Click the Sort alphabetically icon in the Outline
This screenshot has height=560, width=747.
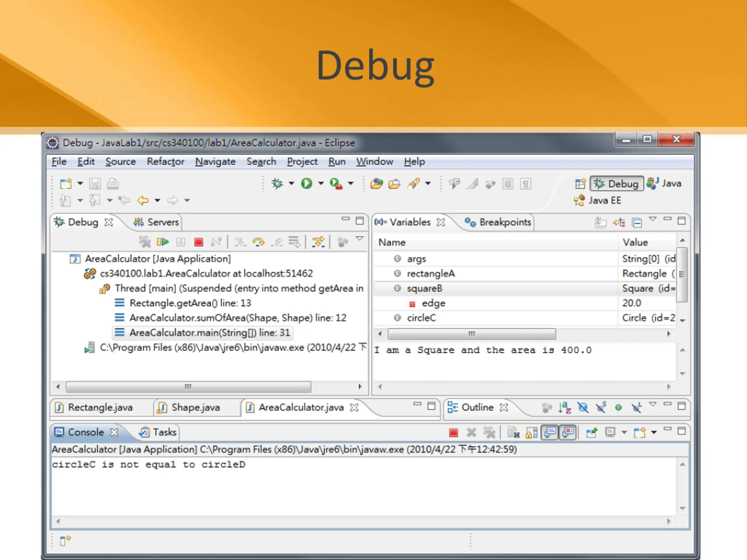pyautogui.click(x=565, y=407)
